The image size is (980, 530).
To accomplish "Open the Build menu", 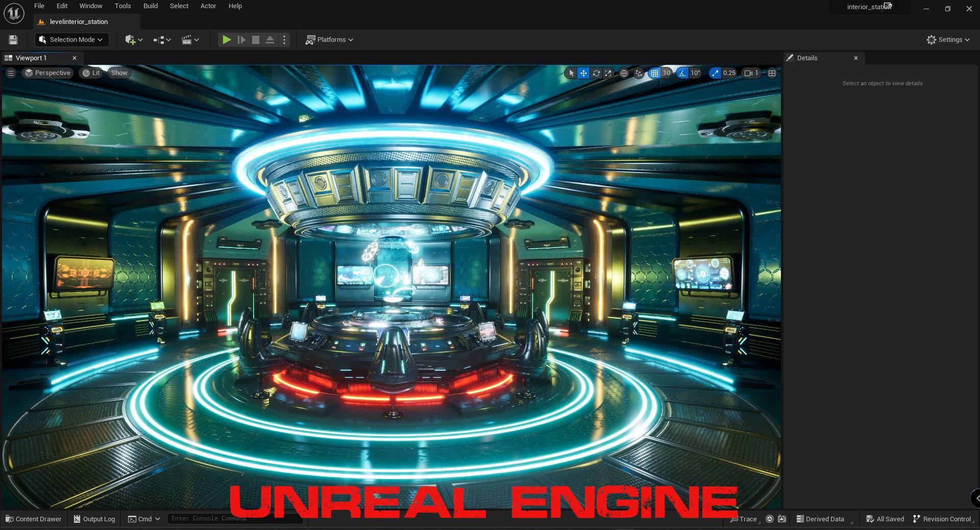I will coord(151,6).
